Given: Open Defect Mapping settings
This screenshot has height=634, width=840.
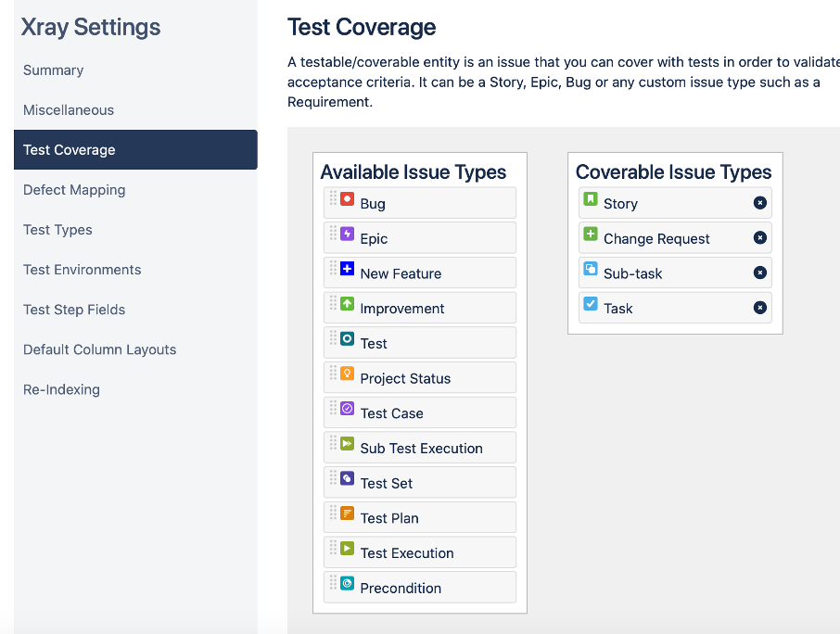Looking at the screenshot, I should point(74,190).
